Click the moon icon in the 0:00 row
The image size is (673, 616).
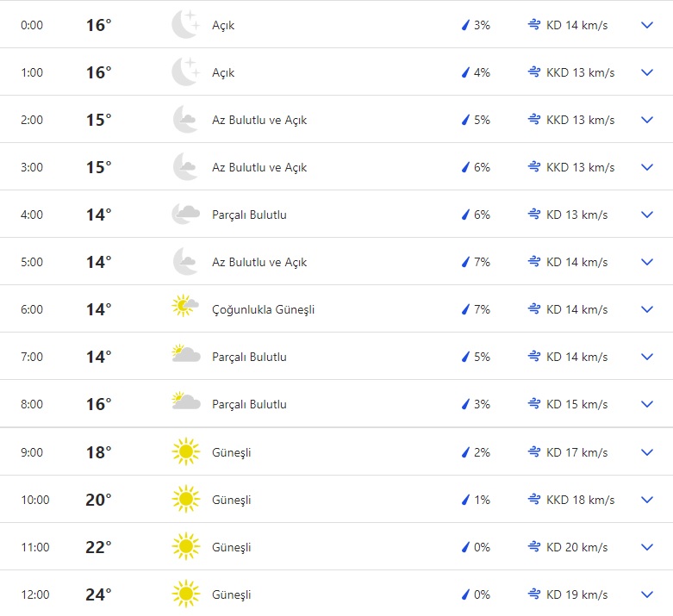pyautogui.click(x=185, y=25)
